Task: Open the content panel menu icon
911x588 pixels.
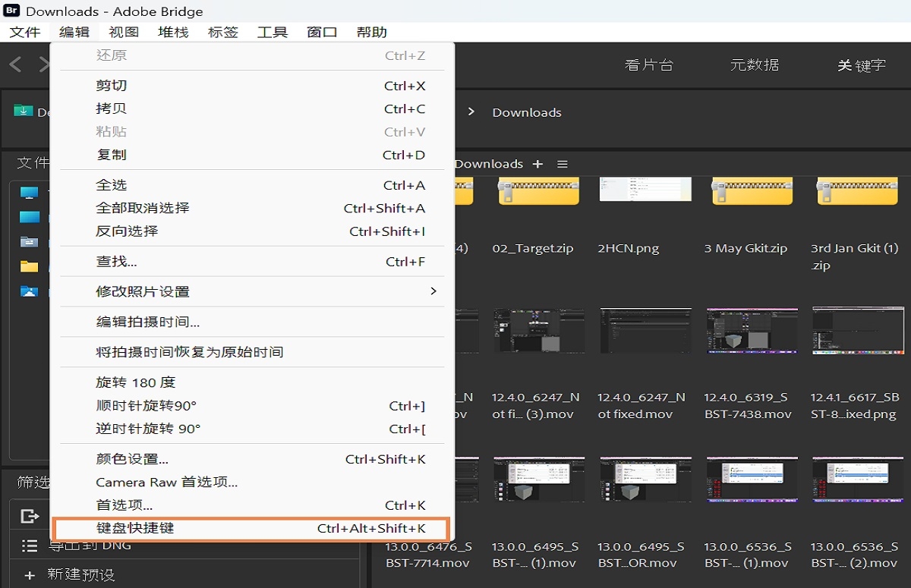Action: tap(562, 164)
